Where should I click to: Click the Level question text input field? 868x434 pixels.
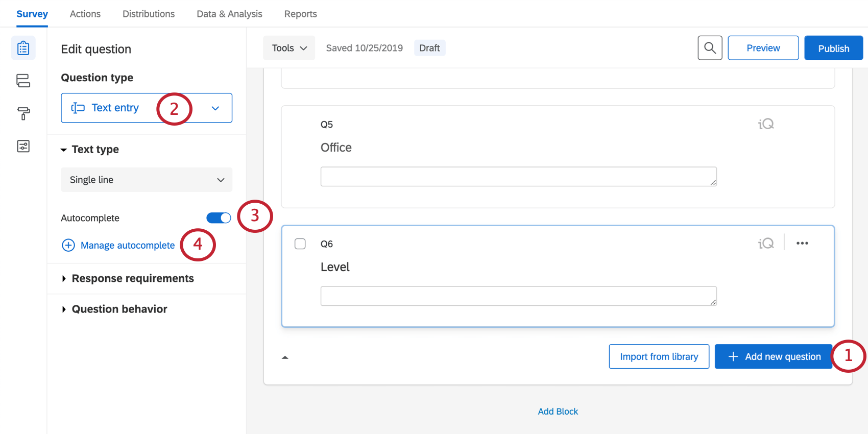tap(518, 296)
